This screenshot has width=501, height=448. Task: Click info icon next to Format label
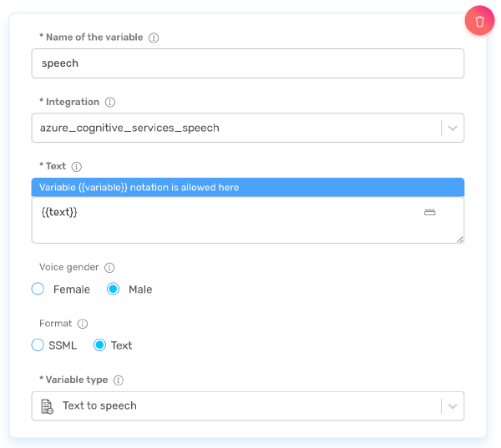[x=82, y=324]
